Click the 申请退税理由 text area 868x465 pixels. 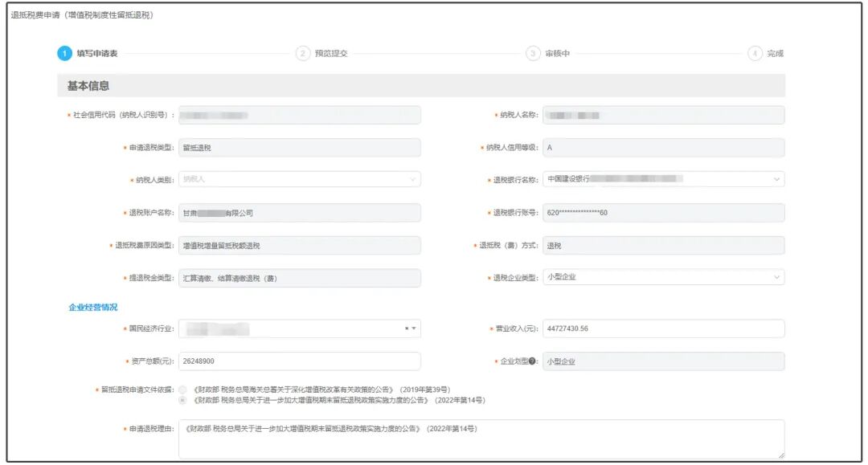[482, 438]
